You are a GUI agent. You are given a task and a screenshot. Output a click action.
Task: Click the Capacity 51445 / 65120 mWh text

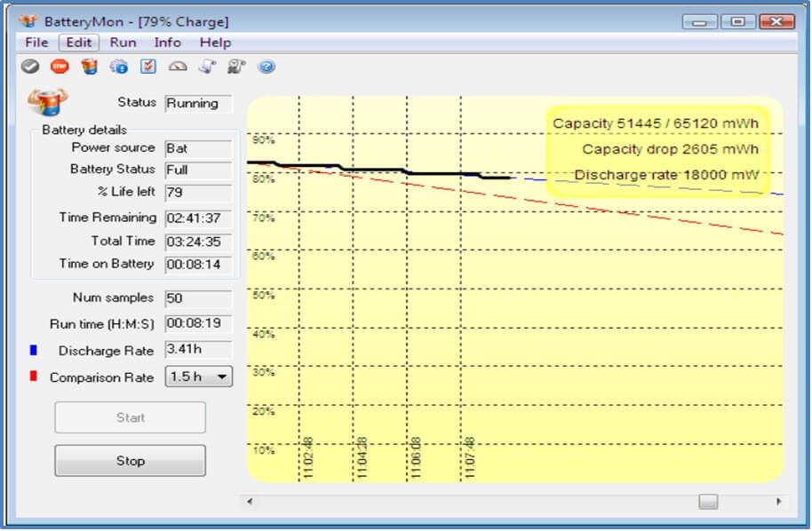coord(656,123)
